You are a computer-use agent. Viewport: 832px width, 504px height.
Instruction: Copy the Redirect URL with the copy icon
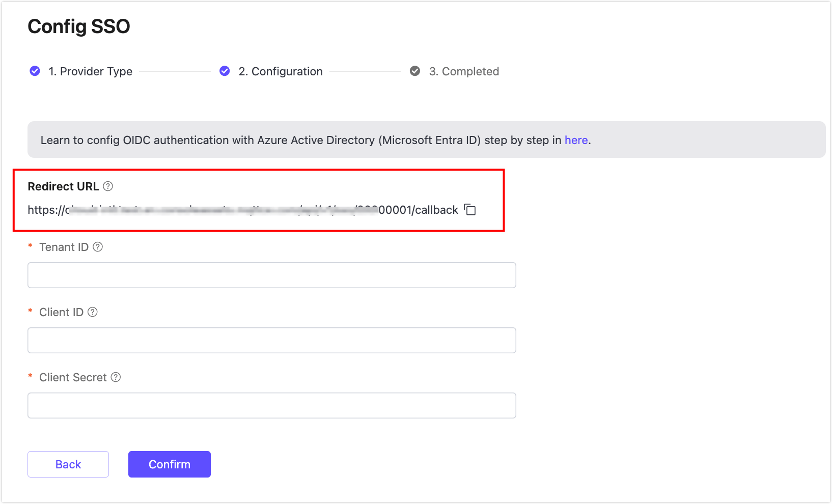point(470,210)
